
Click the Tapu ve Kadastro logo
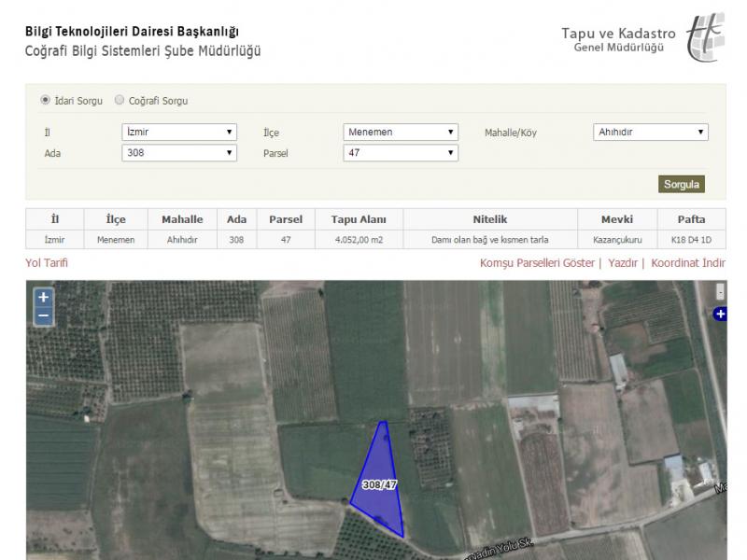click(x=705, y=37)
